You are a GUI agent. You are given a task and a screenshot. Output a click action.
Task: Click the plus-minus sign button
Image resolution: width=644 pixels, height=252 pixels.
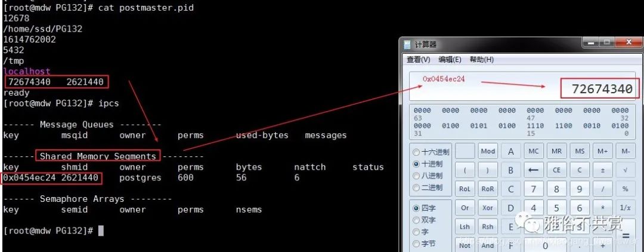pos(602,170)
